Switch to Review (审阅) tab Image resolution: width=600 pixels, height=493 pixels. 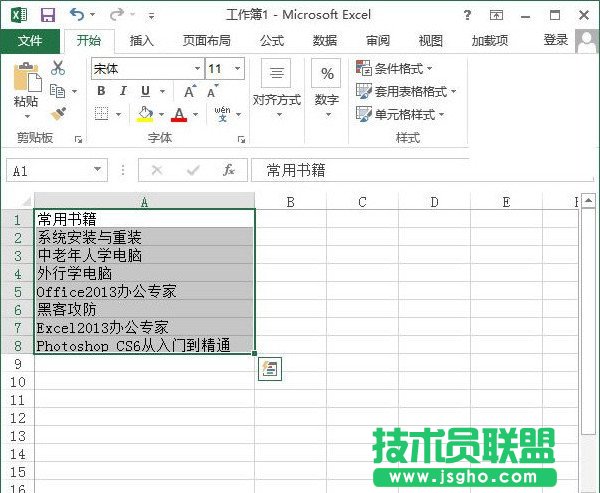coord(378,41)
